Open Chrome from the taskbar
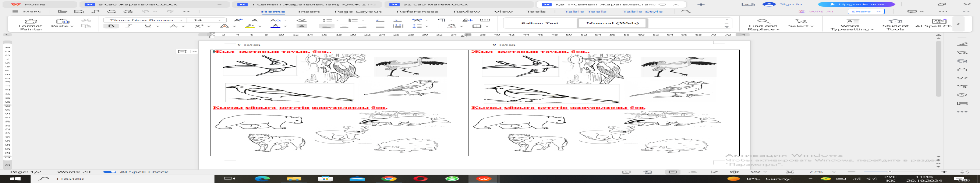Screen dimensions: 980x183 [x=389, y=179]
